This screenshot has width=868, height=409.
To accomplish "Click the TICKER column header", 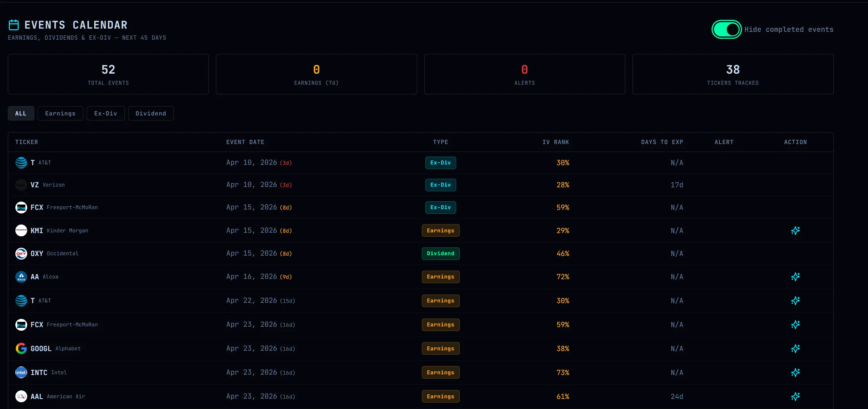I will [26, 142].
